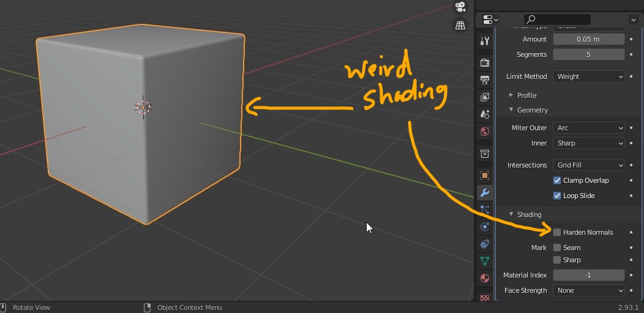Click the properties search field
The width and height of the screenshot is (644, 313).
pyautogui.click(x=557, y=20)
